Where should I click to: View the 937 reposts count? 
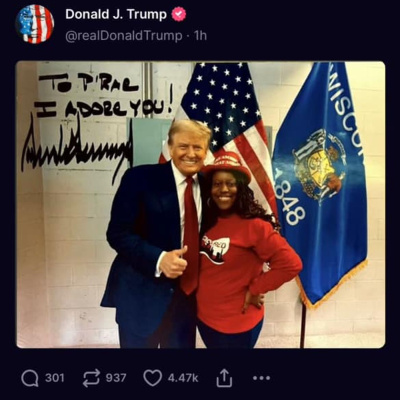pyautogui.click(x=116, y=378)
